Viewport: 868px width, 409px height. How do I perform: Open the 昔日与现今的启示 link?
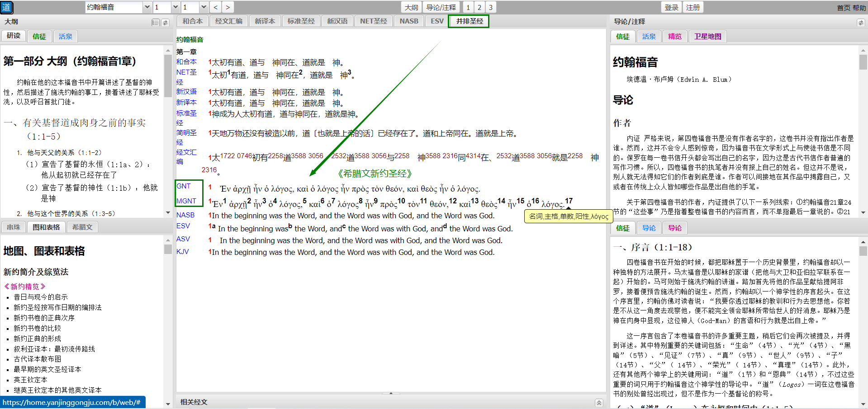coord(41,297)
